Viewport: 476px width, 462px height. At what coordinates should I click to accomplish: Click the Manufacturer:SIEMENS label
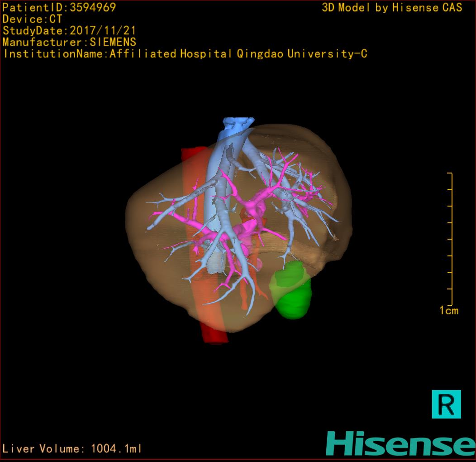[69, 43]
